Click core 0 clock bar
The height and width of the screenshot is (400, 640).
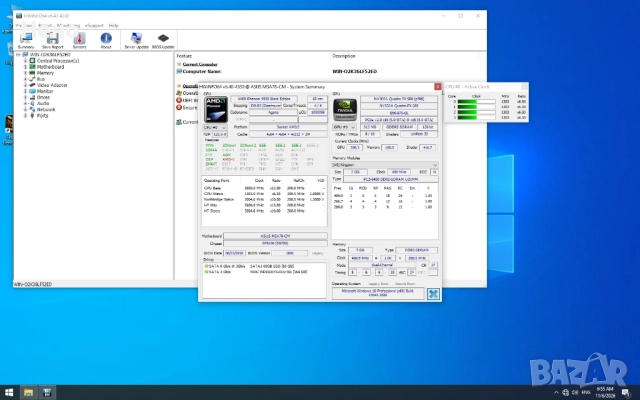[476, 102]
